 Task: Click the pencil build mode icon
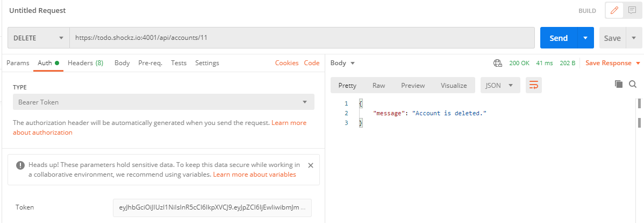(614, 10)
